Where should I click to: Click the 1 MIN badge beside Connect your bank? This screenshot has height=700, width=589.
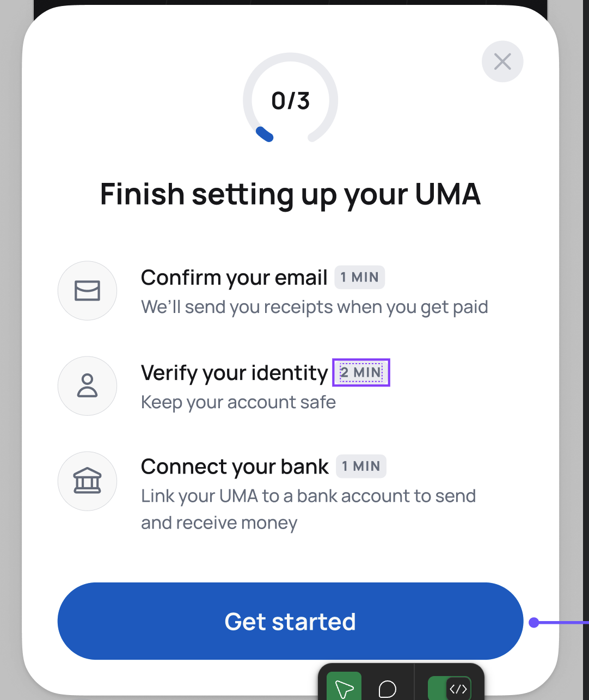click(361, 466)
